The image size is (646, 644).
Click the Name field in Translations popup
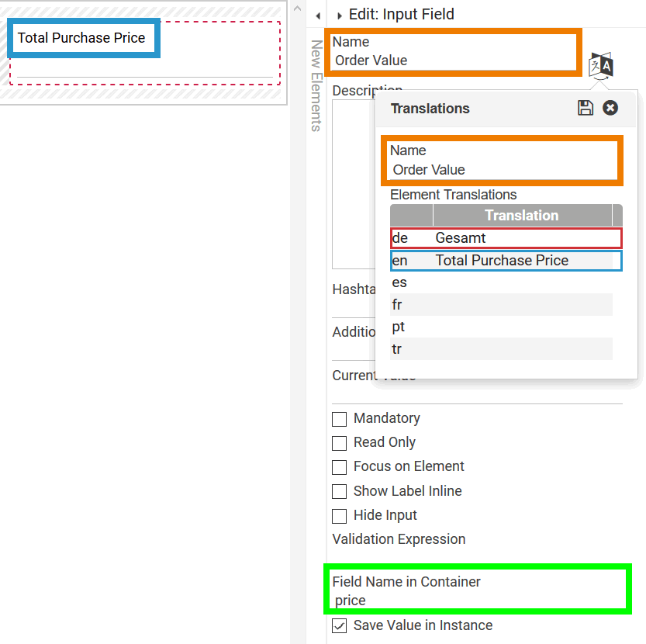pyautogui.click(x=503, y=170)
